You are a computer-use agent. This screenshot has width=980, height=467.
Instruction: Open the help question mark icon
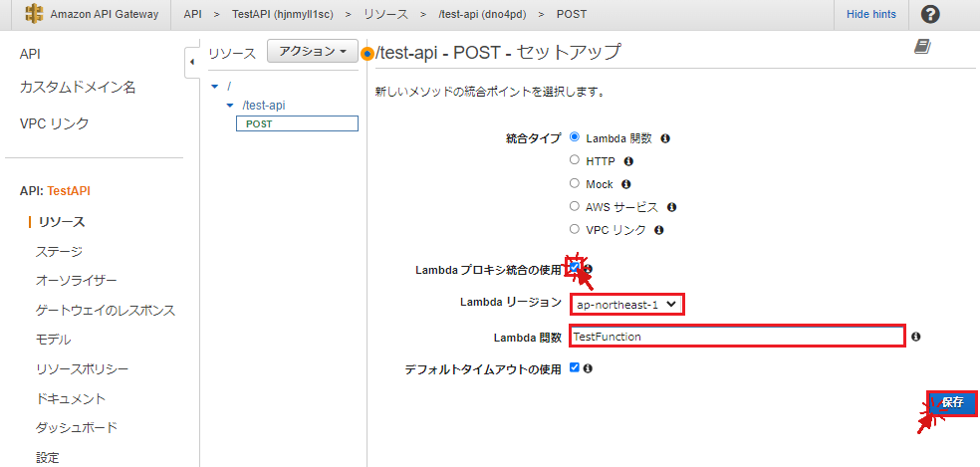(930, 14)
